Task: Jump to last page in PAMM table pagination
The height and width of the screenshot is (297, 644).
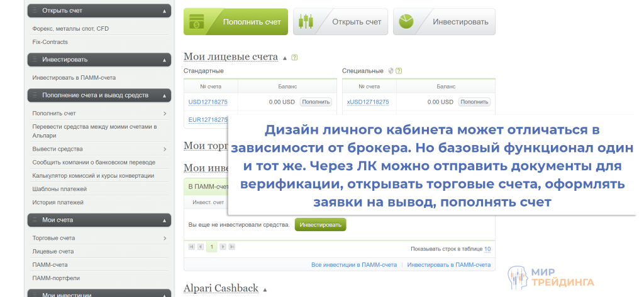Action: [x=231, y=247]
